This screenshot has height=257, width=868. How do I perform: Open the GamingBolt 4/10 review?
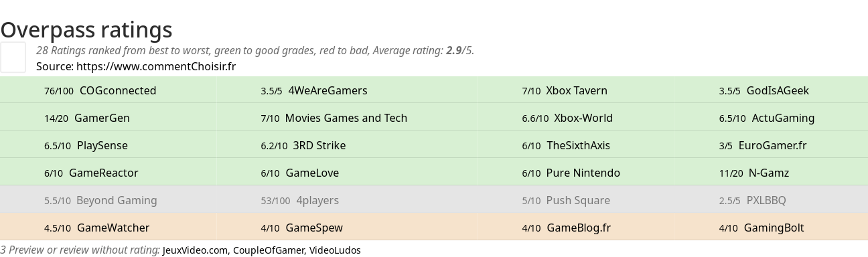click(x=762, y=228)
